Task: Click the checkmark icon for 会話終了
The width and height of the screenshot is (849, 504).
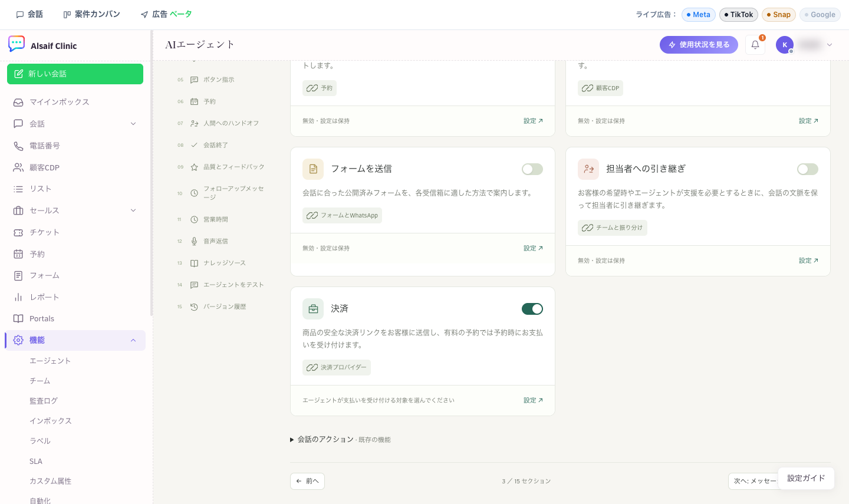Action: [x=194, y=145]
